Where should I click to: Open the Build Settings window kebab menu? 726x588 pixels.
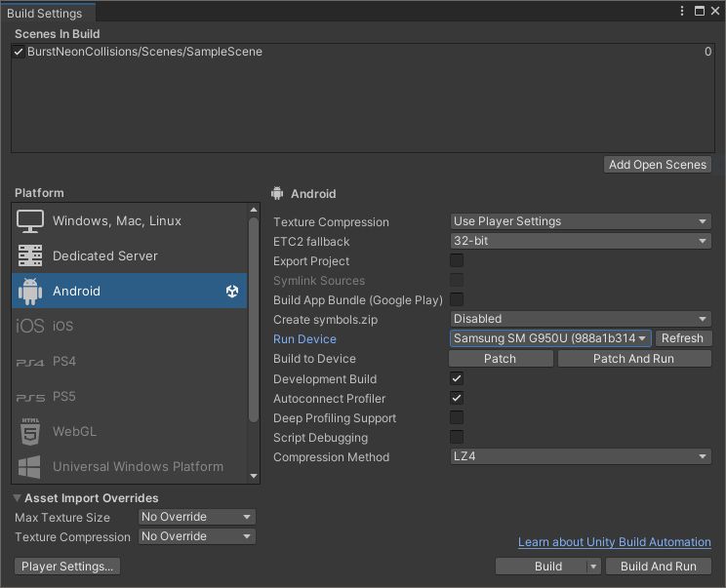point(682,11)
